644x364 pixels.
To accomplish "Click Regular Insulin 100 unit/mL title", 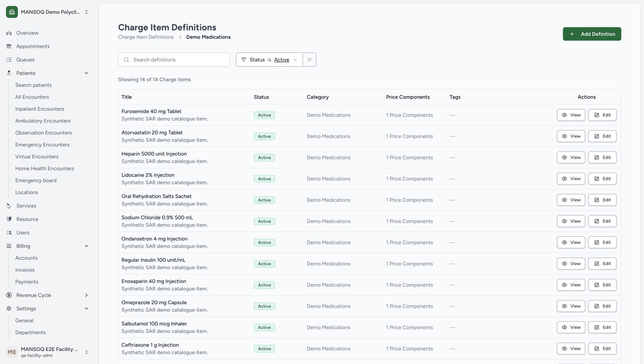I will point(154,260).
